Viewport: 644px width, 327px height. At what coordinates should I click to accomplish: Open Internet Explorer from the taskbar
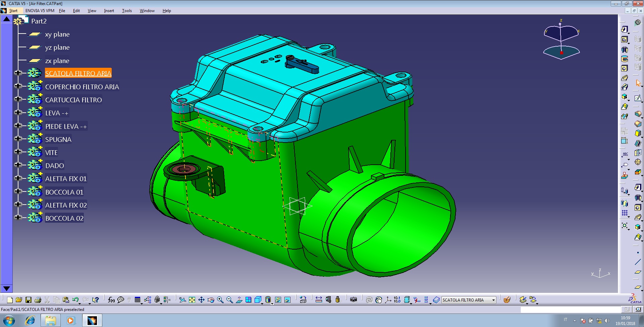tap(30, 321)
